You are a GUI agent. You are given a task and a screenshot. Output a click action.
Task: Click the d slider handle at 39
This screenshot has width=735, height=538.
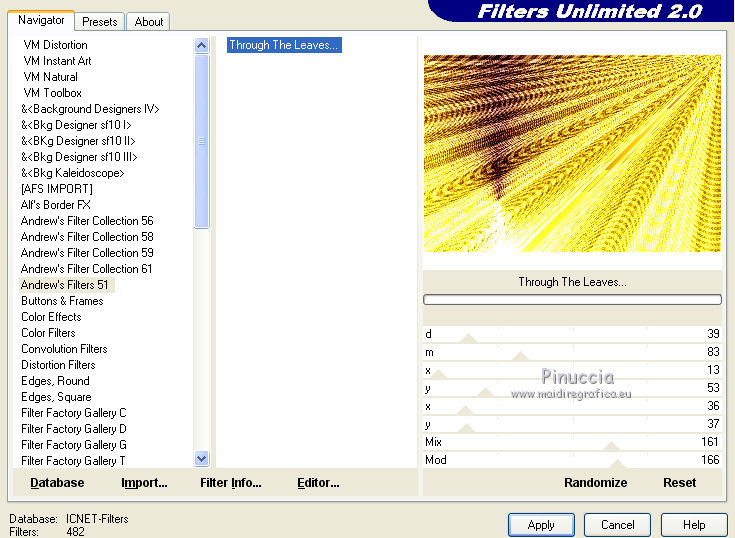point(468,338)
